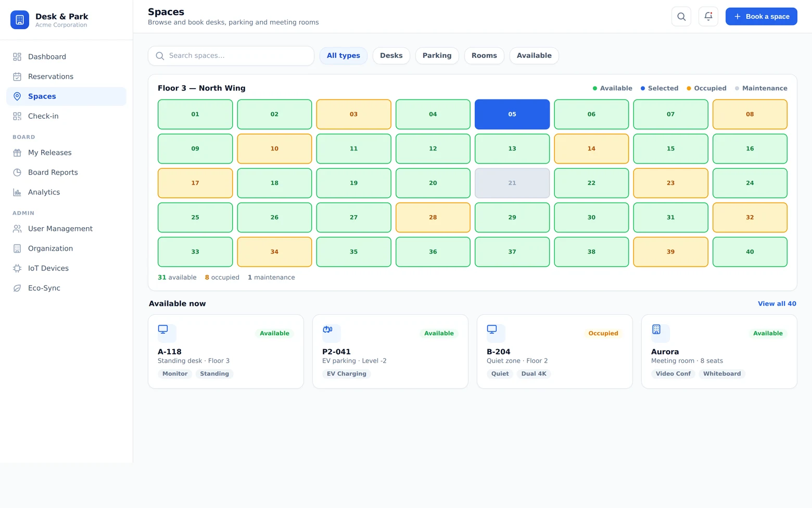Open the notifications bell icon
Screen dimensions: 812x508
(x=708, y=17)
